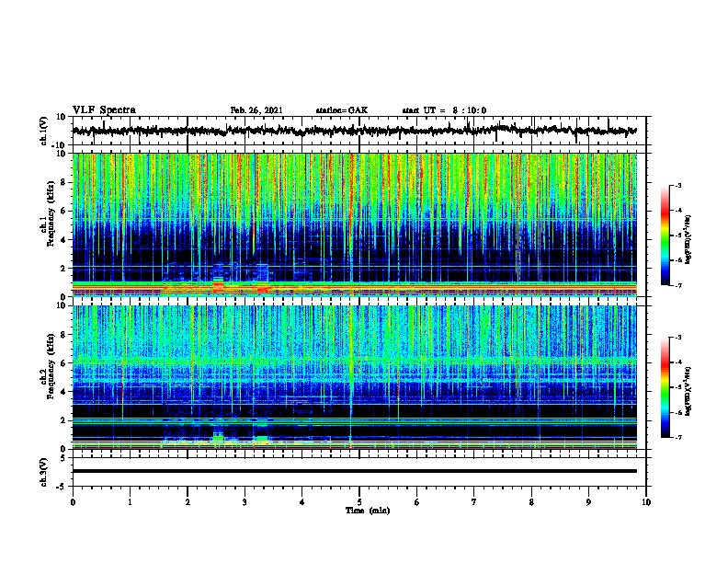Click the '-7' label on the ch.2 color scale
The height and width of the screenshot is (563, 728).
pyautogui.click(x=678, y=438)
